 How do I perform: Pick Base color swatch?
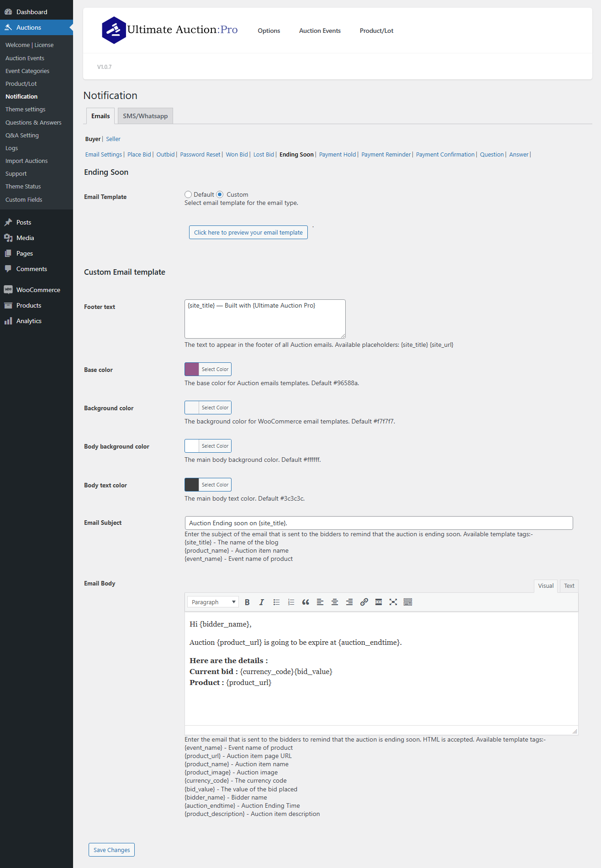coord(192,369)
